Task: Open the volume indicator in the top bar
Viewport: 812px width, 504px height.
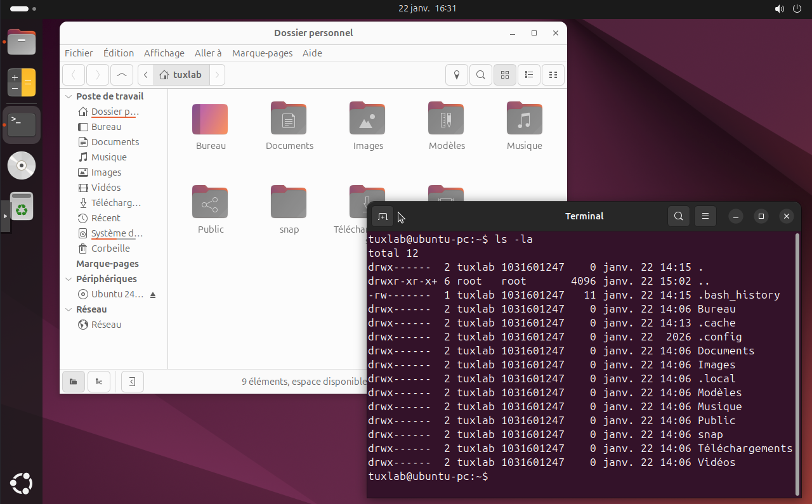Action: [780, 9]
